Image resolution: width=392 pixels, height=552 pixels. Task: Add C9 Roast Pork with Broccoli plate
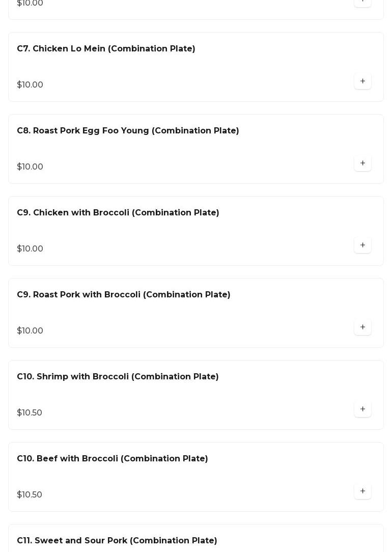click(x=362, y=327)
